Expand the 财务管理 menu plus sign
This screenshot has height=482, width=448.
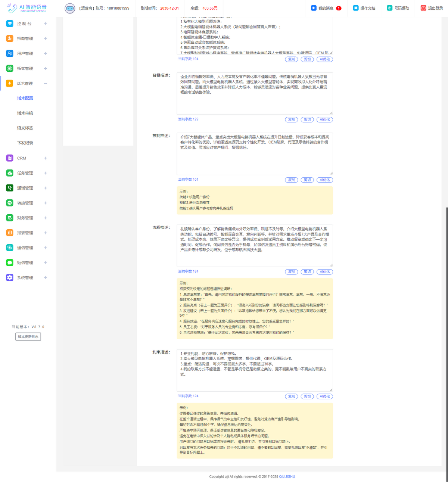(45, 218)
